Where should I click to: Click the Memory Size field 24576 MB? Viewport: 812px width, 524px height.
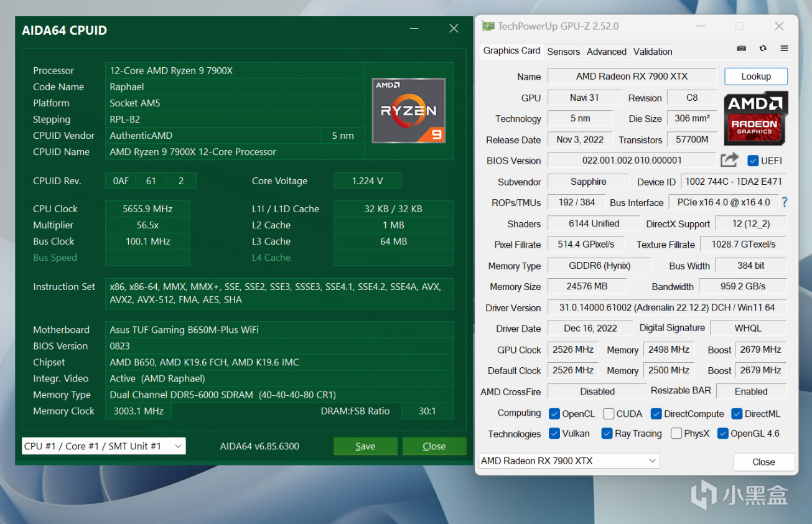[x=587, y=286]
